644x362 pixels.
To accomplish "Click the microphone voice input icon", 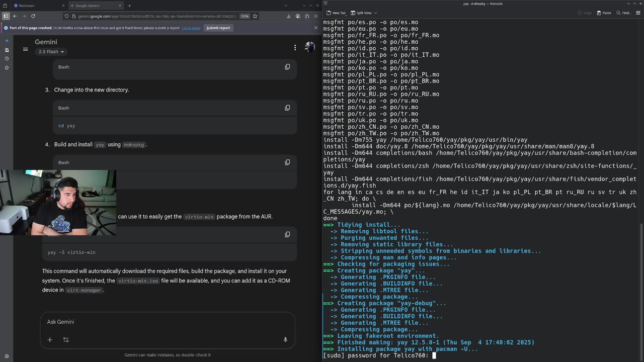I will coord(285,340).
